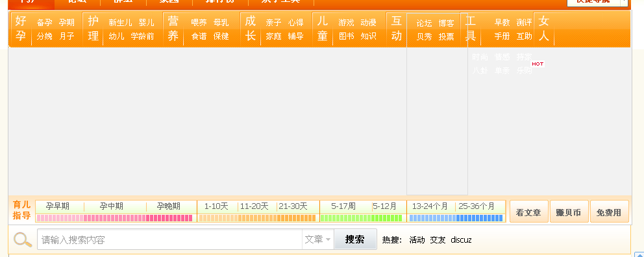Go to the 测评 tool link
644x257 pixels.
pyautogui.click(x=525, y=23)
